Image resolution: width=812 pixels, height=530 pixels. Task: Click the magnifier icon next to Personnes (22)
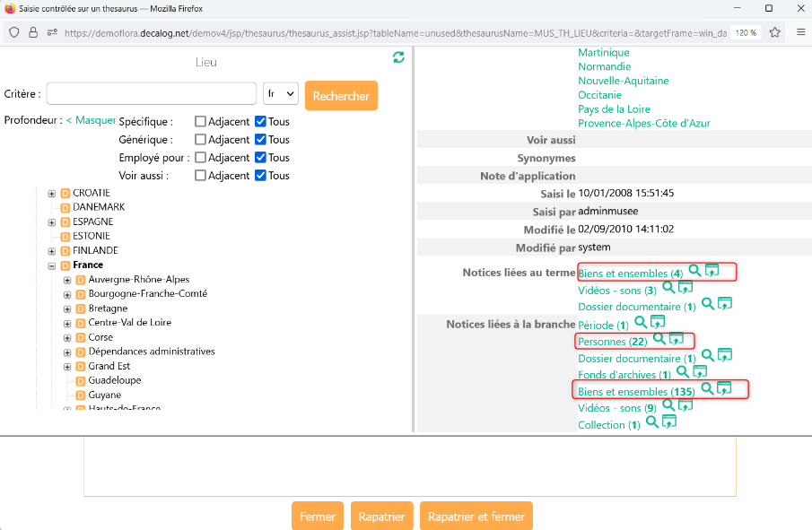click(x=659, y=339)
